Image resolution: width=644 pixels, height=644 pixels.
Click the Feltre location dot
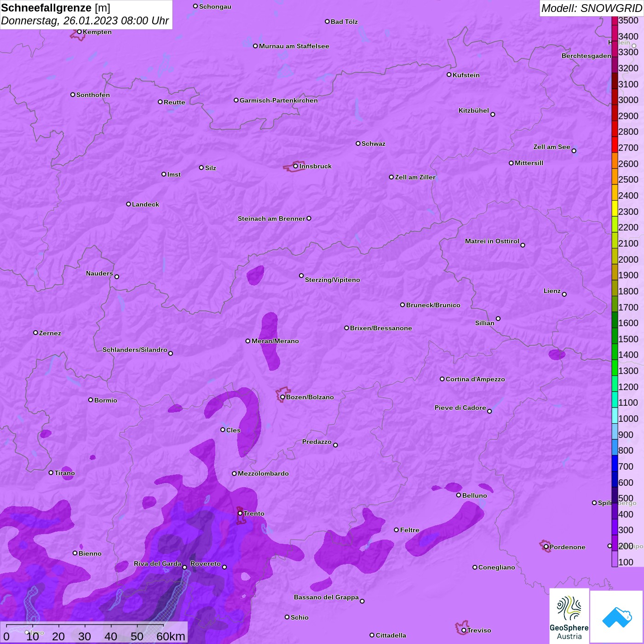[x=397, y=530]
